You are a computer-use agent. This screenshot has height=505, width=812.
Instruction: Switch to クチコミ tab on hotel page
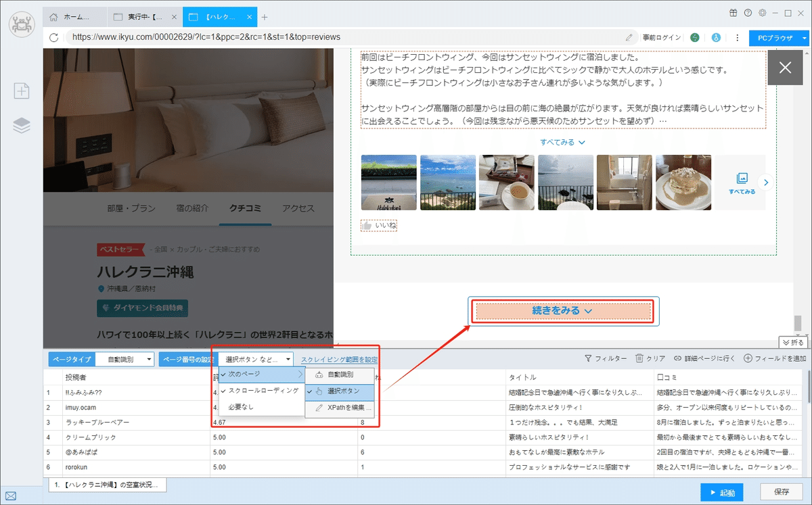point(246,208)
